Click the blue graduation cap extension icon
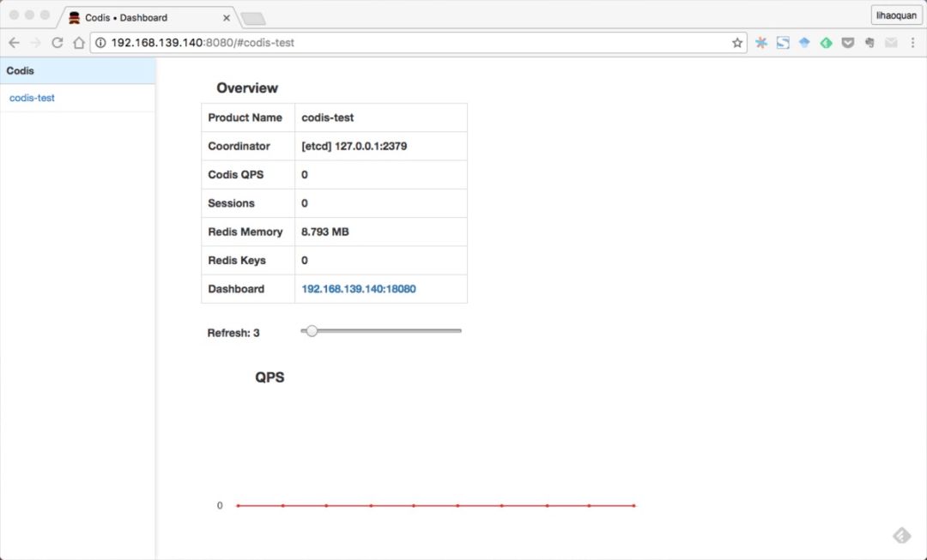Viewport: 927px width, 560px height. coord(804,43)
